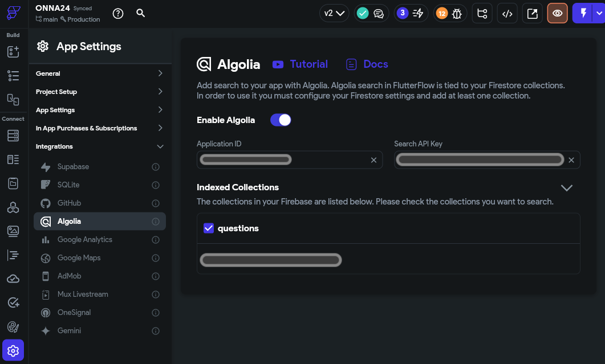Click the info icon next to Supabase
The image size is (605, 364).
point(156,167)
